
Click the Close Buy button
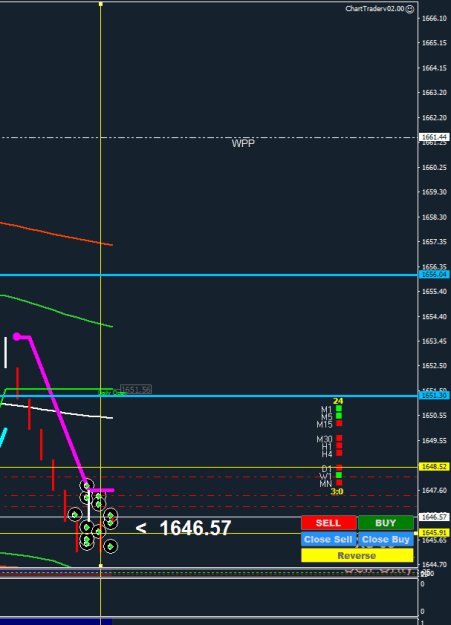click(x=386, y=539)
